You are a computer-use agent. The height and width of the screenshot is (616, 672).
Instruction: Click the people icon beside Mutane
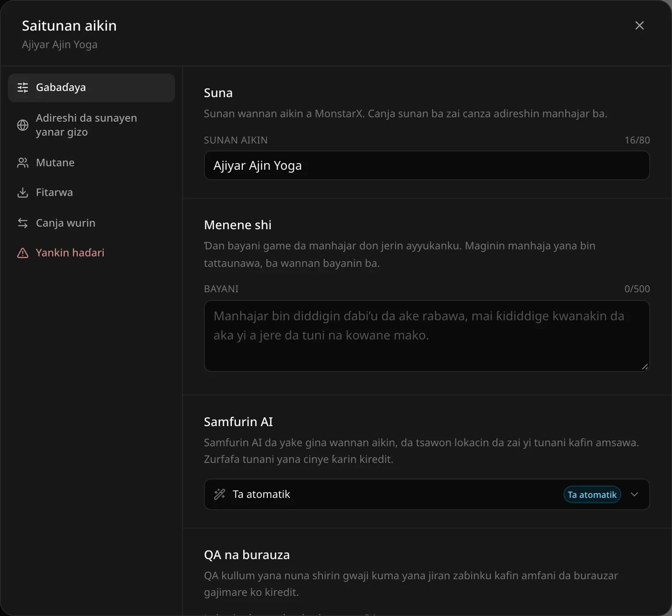point(23,163)
